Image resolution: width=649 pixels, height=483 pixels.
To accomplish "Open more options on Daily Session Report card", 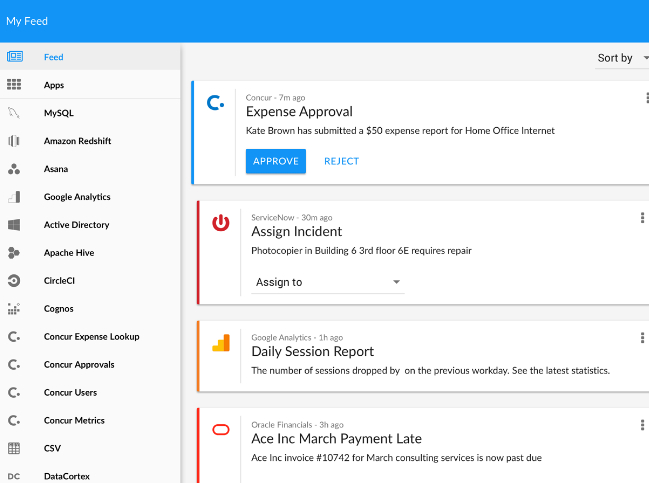I will pos(642,338).
